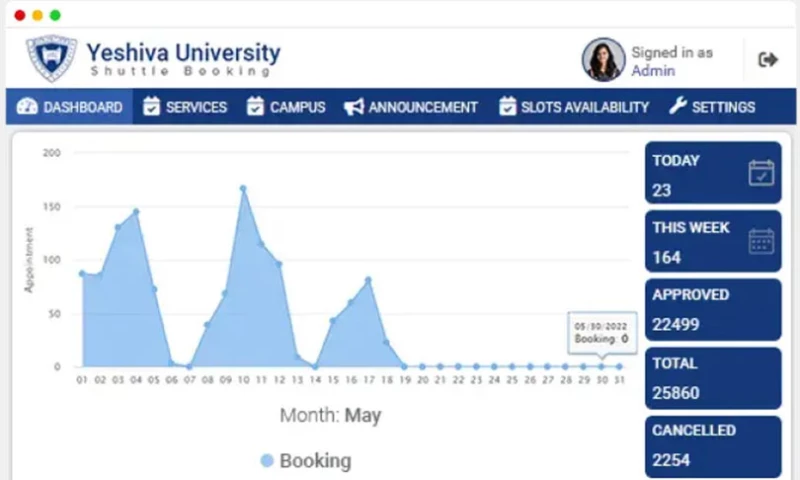Click the day 30 data point
The width and height of the screenshot is (800, 480).
[602, 366]
